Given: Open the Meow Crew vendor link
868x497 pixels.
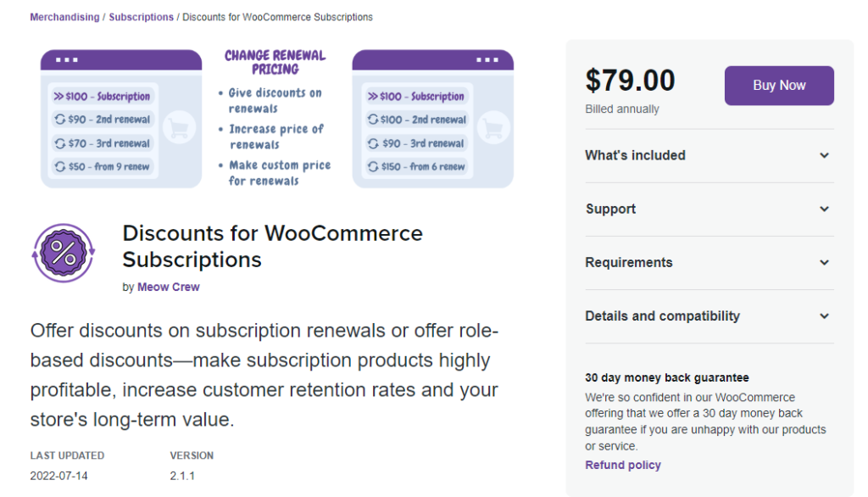Looking at the screenshot, I should coord(169,287).
